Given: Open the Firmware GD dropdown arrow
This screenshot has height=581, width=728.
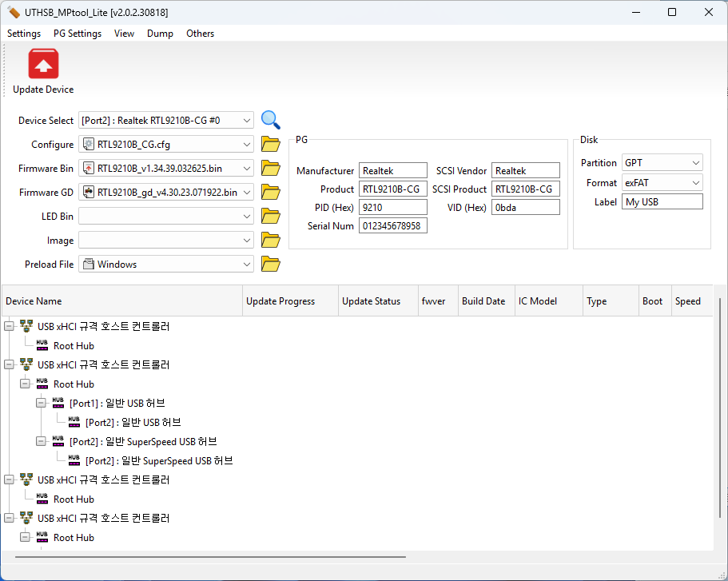Looking at the screenshot, I should tap(247, 193).
